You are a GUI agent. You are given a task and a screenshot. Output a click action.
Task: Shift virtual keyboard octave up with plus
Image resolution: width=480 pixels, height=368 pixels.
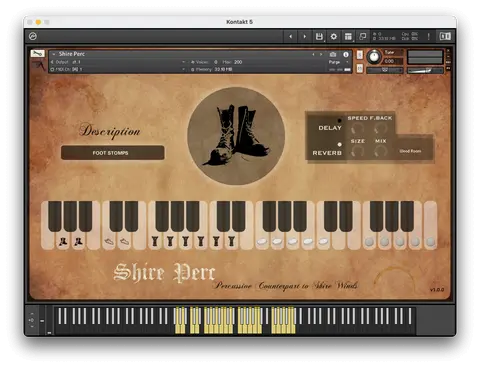32,314
